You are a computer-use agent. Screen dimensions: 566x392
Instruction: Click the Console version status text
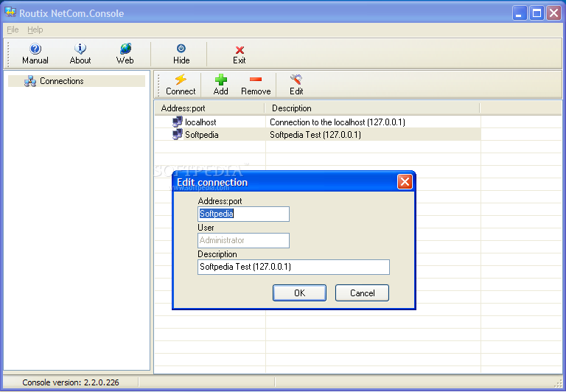tap(71, 382)
